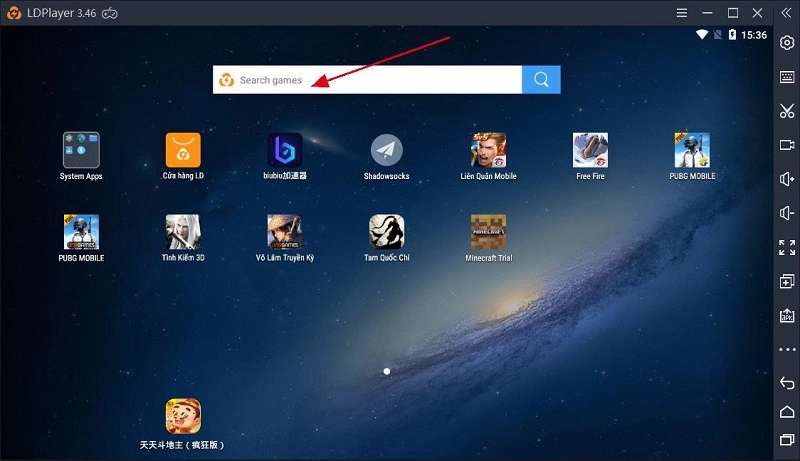
Task: Open LDPlayer settings gear in sidebar
Action: (787, 42)
